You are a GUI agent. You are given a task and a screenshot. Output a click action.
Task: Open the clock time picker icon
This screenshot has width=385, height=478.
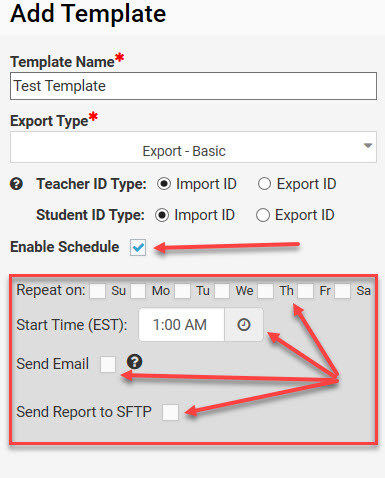(x=244, y=325)
